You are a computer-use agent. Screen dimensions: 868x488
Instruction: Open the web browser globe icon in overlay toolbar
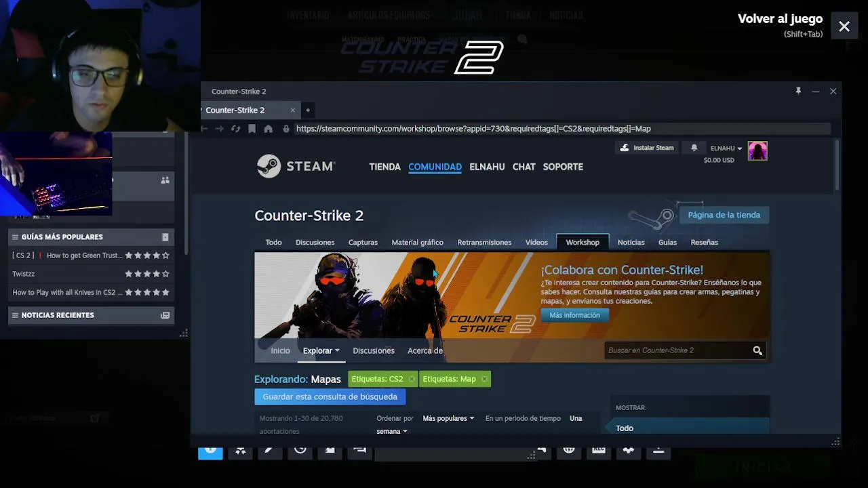pyautogui.click(x=569, y=450)
